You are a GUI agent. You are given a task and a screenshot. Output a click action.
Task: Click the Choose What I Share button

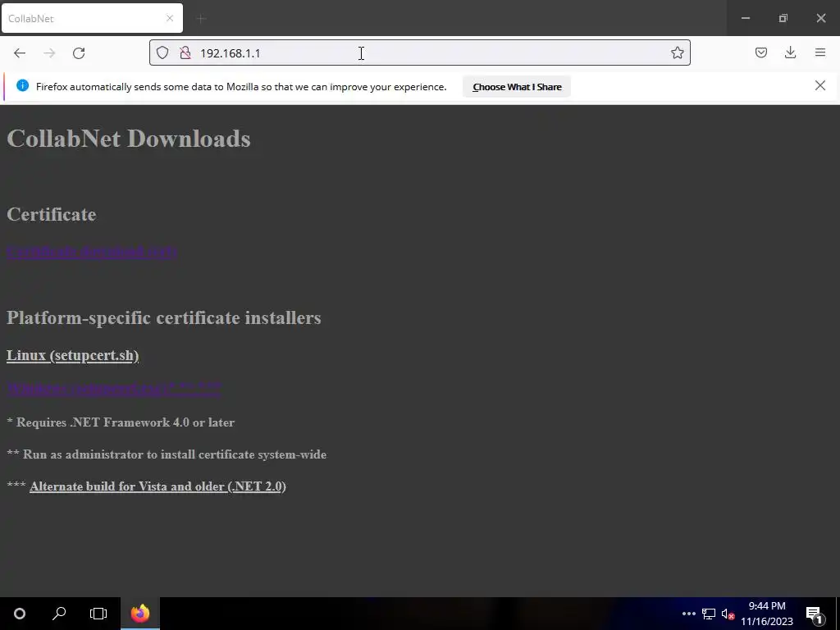point(517,87)
